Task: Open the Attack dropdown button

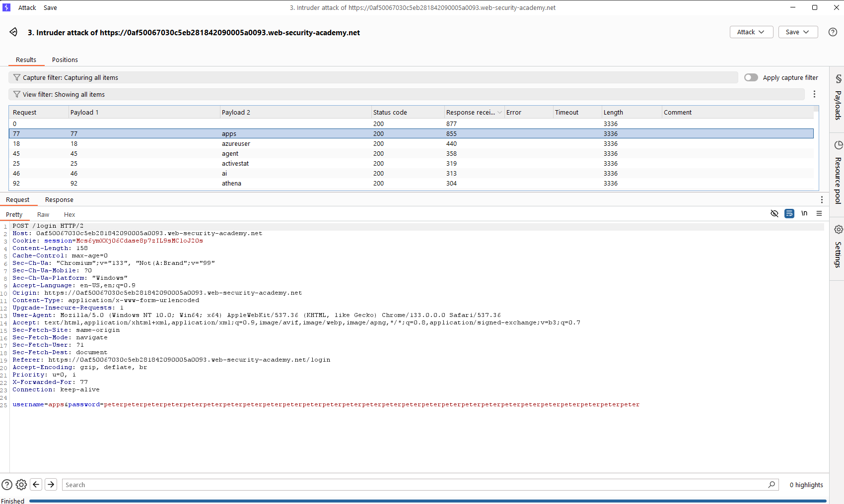Action: [x=751, y=32]
